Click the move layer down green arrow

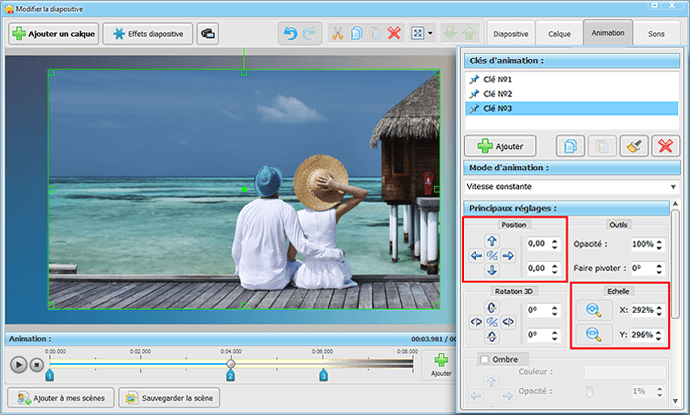point(450,33)
